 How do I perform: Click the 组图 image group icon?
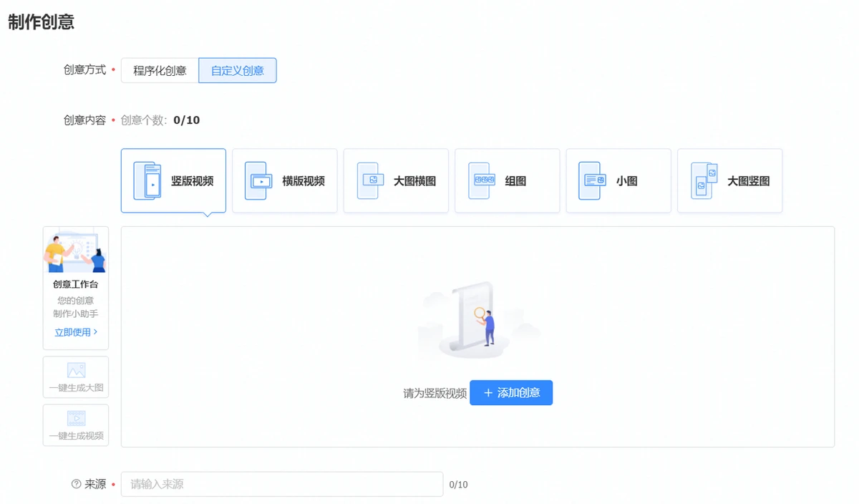tap(480, 180)
